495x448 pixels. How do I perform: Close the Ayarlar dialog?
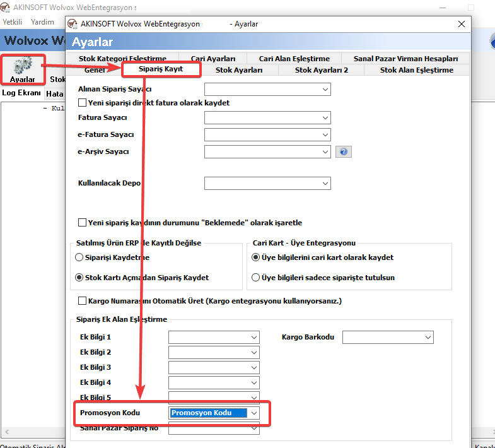[461, 24]
